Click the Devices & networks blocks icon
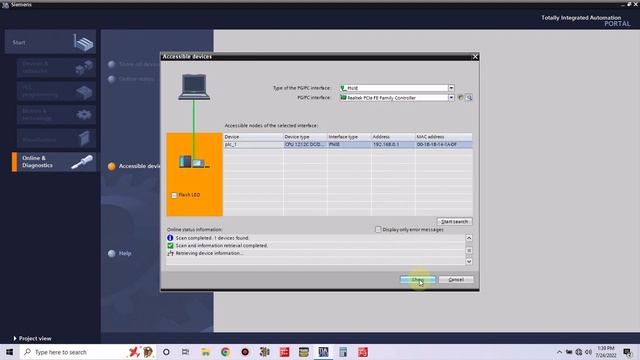 (x=84, y=67)
